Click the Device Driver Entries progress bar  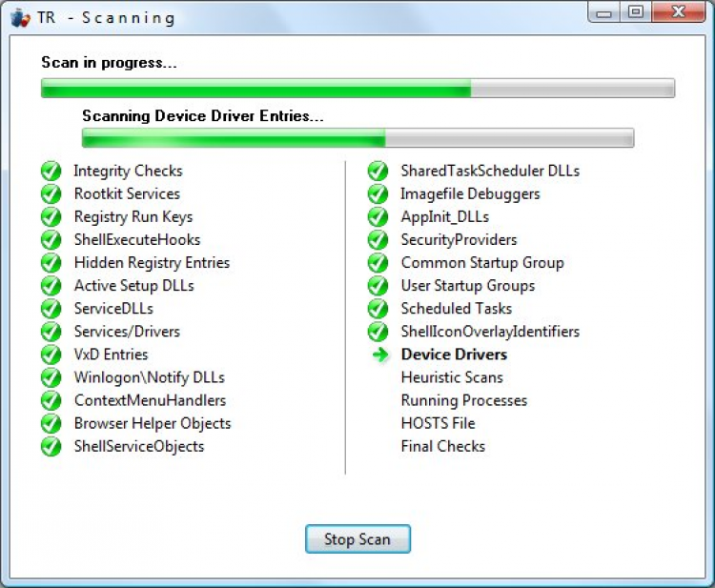pos(357,137)
